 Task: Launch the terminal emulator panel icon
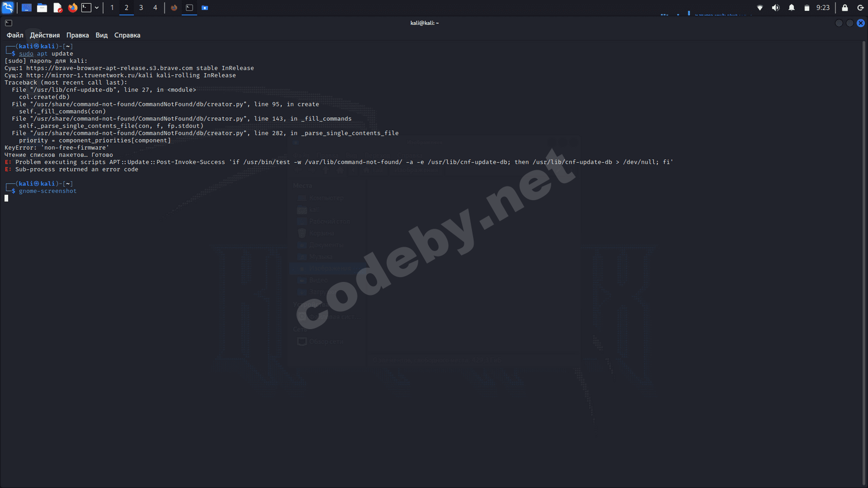pyautogui.click(x=86, y=8)
